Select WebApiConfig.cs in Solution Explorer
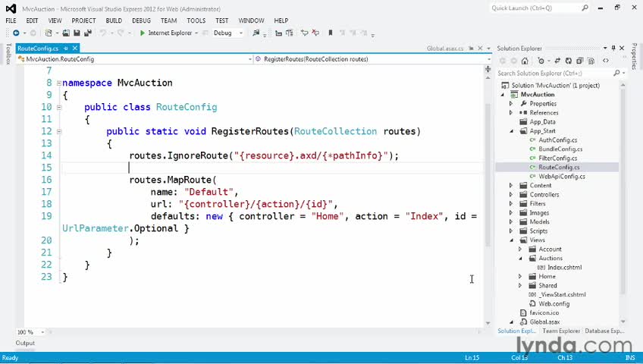Image resolution: width=643 pixels, height=364 pixels. [x=562, y=176]
